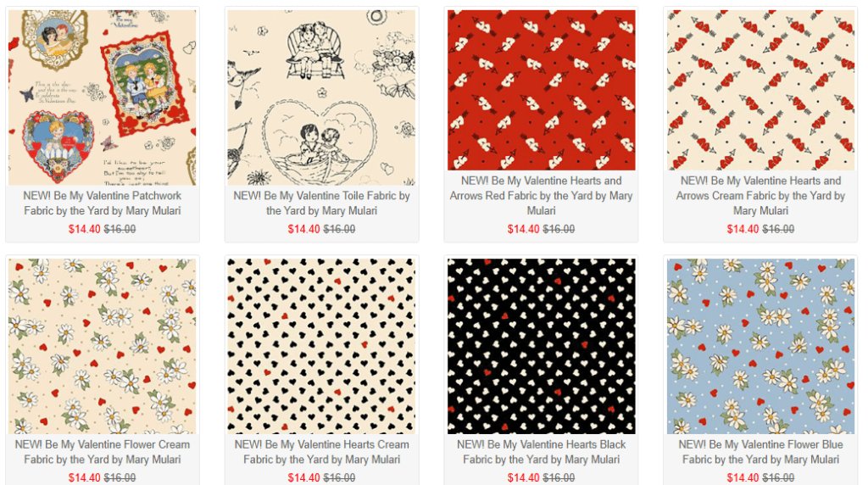
Task: Click the $14.40 sale price under Toile fabric
Action: 303,229
